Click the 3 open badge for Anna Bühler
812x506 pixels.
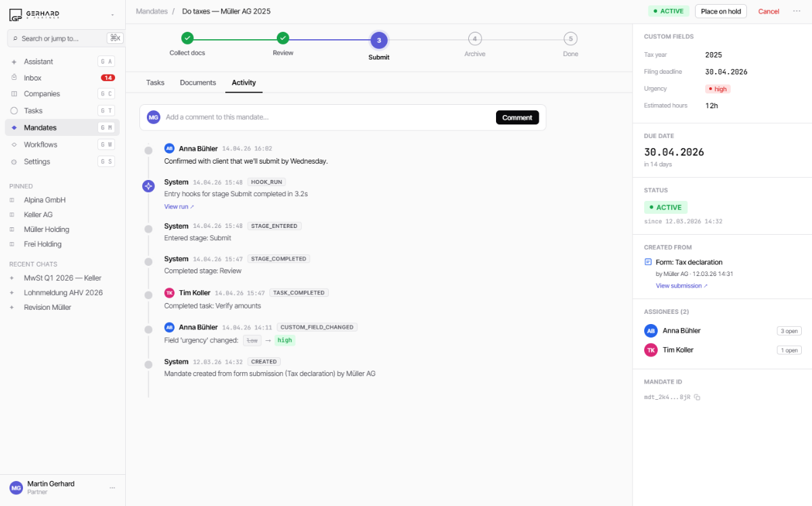(x=789, y=331)
